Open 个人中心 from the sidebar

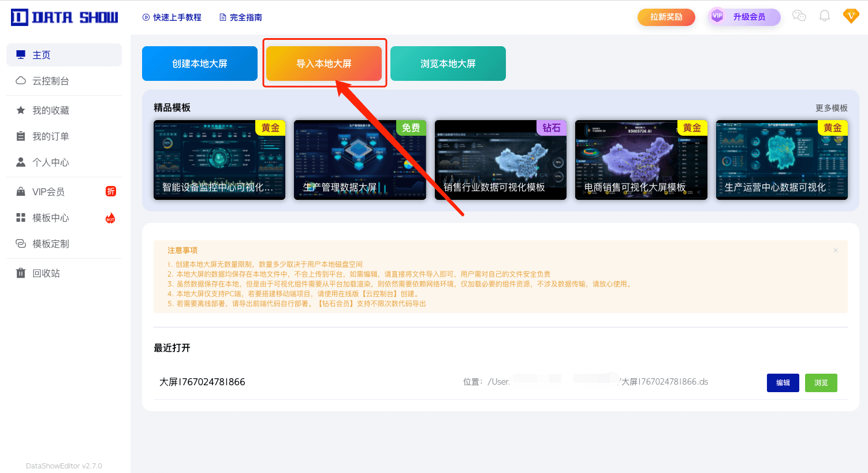click(51, 162)
